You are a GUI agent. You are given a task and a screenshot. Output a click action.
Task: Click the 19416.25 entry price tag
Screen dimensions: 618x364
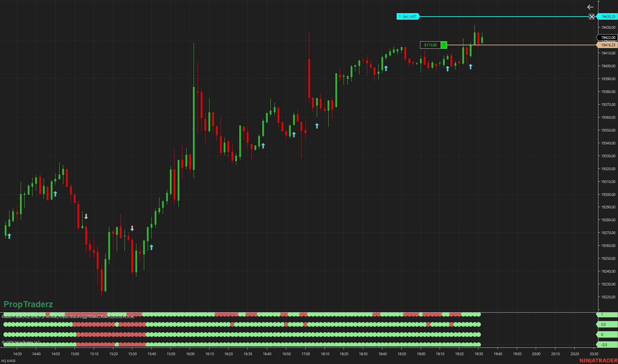[608, 45]
